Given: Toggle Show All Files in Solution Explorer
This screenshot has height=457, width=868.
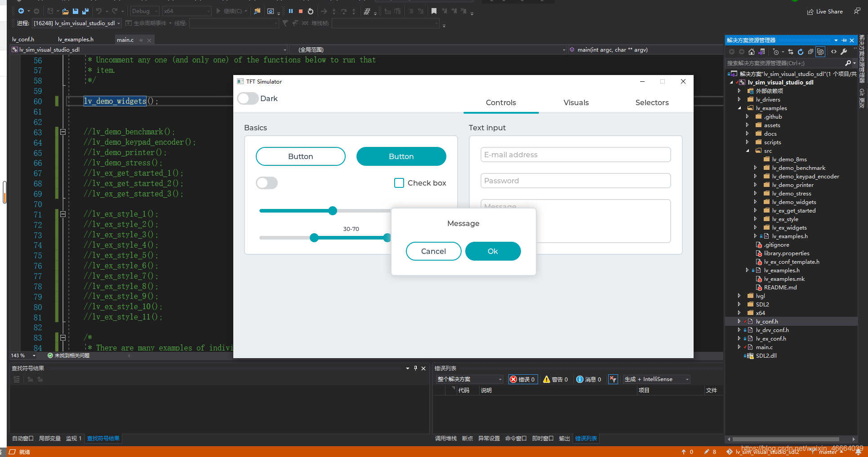Looking at the screenshot, I should click(x=820, y=52).
